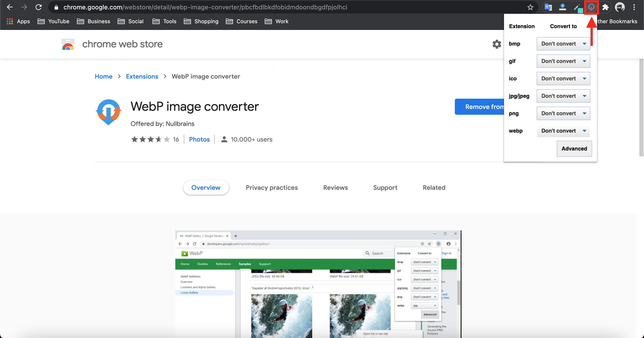
Task: Open the jpg/jpeg conversion dropdown
Action: [x=563, y=96]
